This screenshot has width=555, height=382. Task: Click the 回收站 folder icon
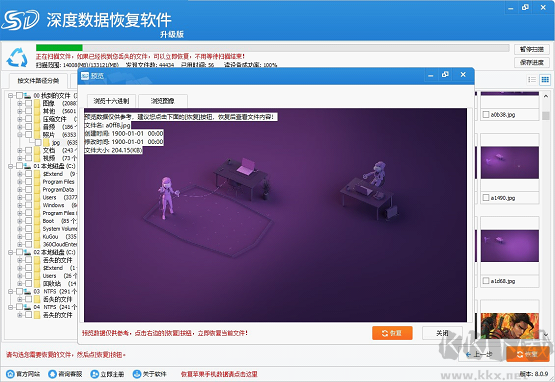coord(37,284)
